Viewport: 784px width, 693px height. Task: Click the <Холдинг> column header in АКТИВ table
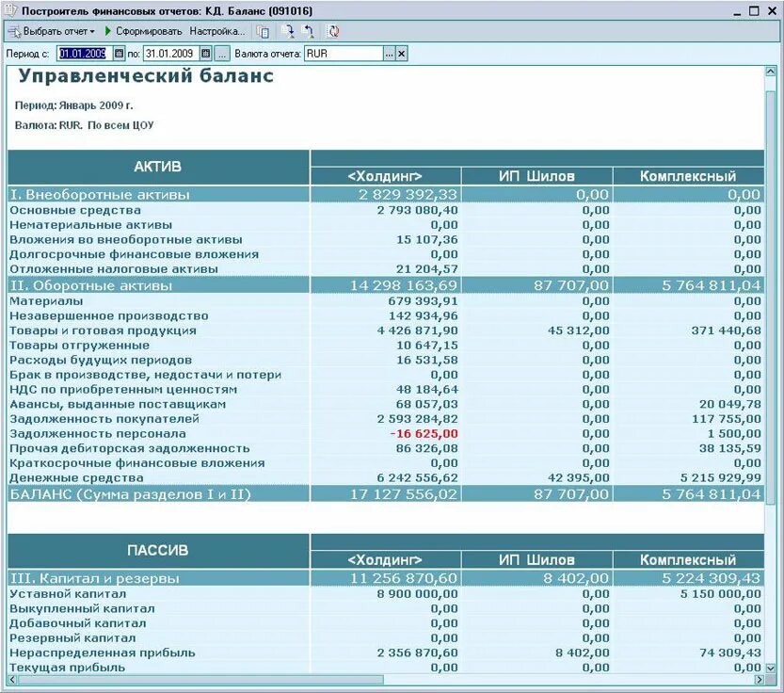[x=385, y=176]
